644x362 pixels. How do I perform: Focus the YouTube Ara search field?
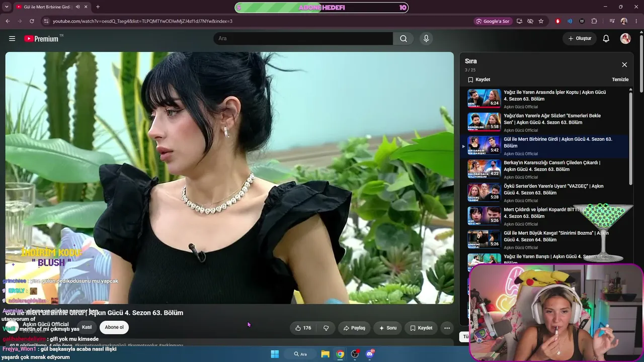pos(303,39)
